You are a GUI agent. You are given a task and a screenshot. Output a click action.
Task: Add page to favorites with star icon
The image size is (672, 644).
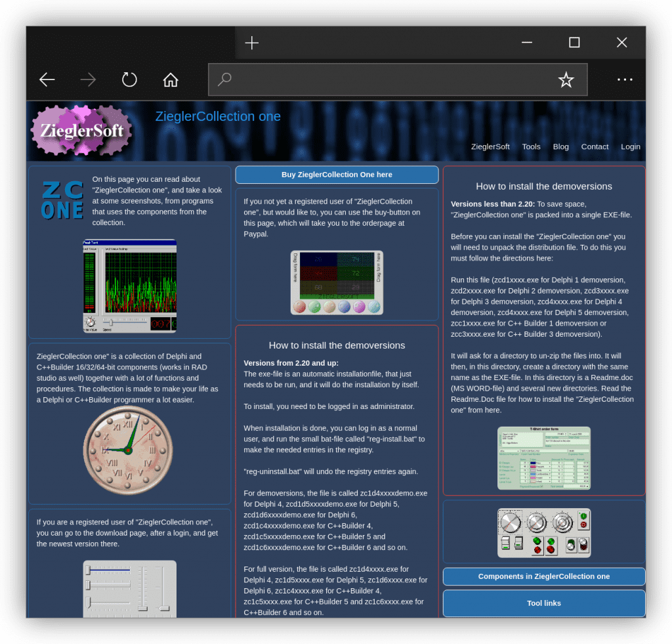pyautogui.click(x=566, y=79)
